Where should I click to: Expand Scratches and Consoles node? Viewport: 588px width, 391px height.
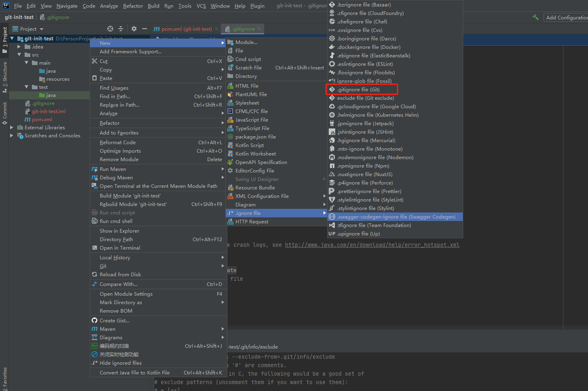[11, 136]
